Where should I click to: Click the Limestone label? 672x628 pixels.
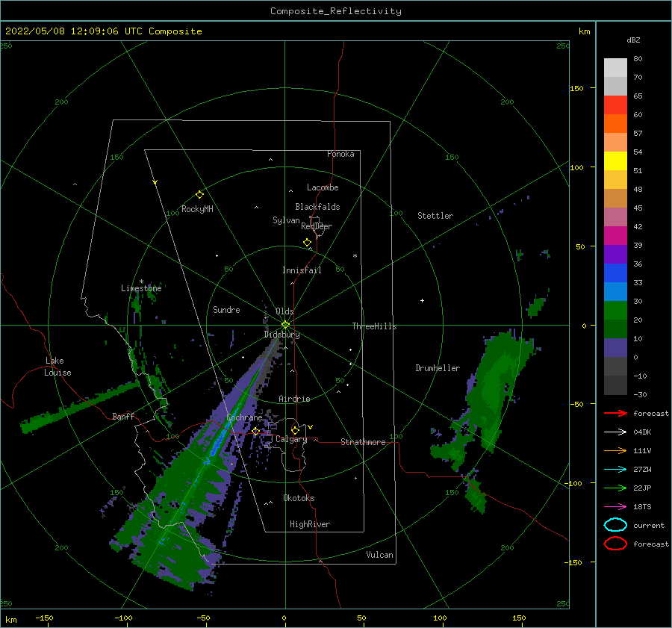click(x=141, y=288)
